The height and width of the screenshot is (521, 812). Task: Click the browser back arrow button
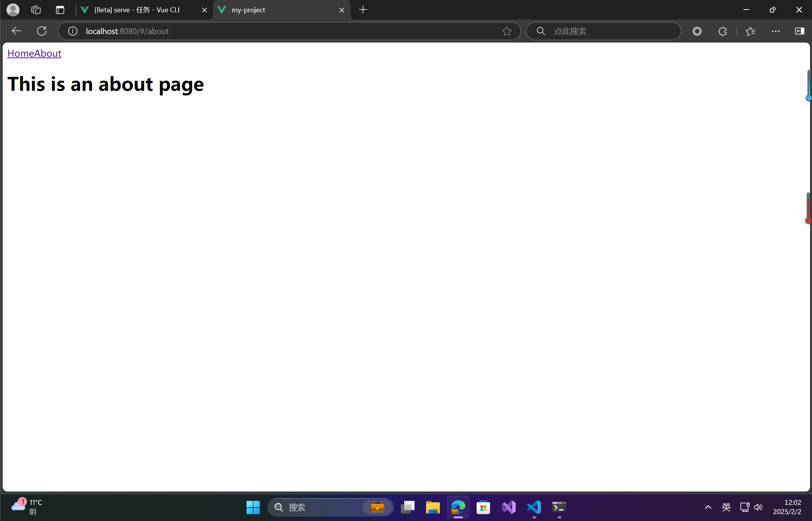(x=16, y=31)
